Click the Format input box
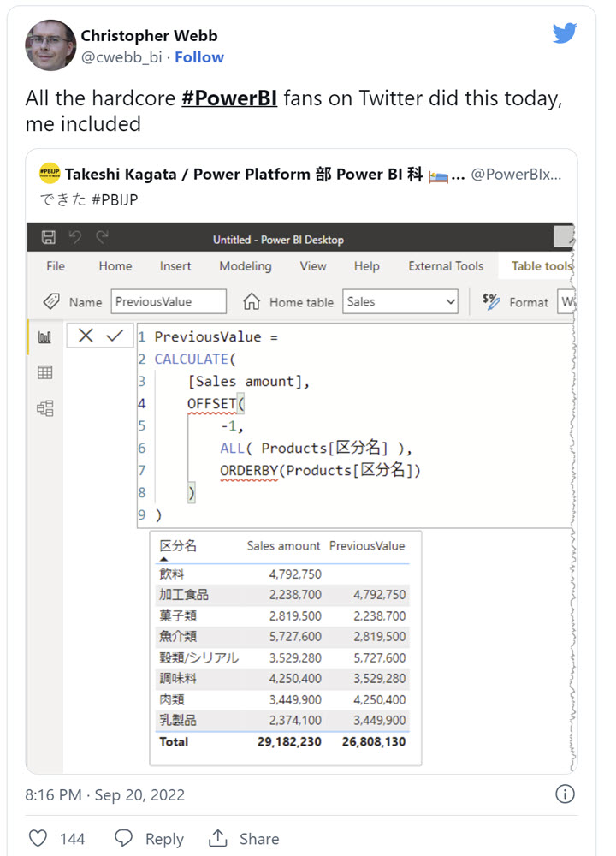 point(566,301)
